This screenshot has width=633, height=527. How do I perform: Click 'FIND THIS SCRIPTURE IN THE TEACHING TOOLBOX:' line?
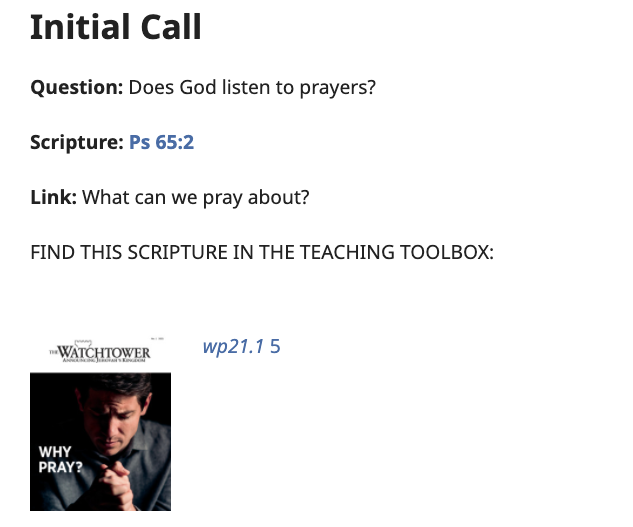262,252
